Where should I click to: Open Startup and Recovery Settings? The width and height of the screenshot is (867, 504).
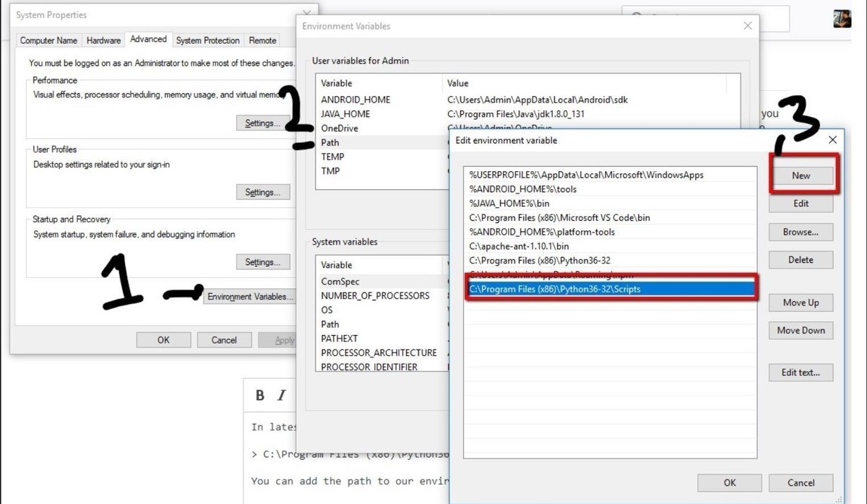pyautogui.click(x=263, y=263)
